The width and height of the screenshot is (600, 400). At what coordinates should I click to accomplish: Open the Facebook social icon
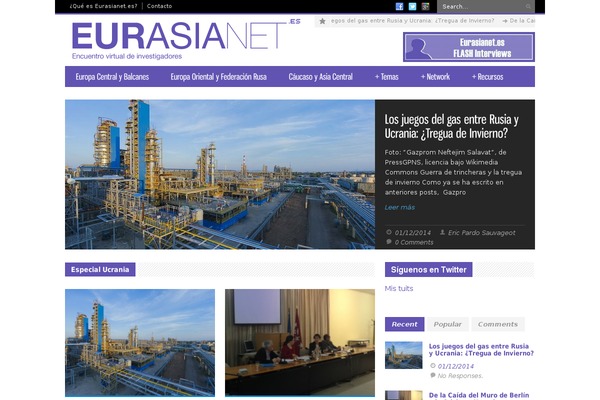coord(399,6)
